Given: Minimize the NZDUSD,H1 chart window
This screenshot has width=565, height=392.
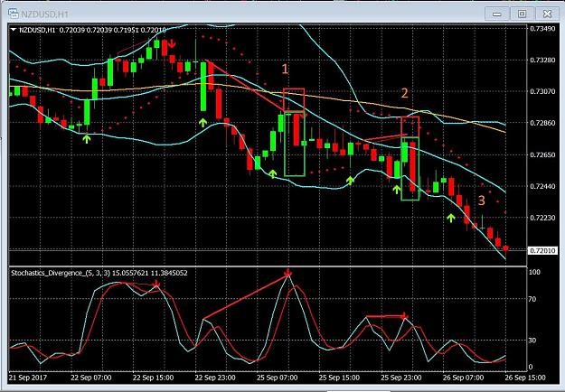Looking at the screenshot, I should (497, 14).
